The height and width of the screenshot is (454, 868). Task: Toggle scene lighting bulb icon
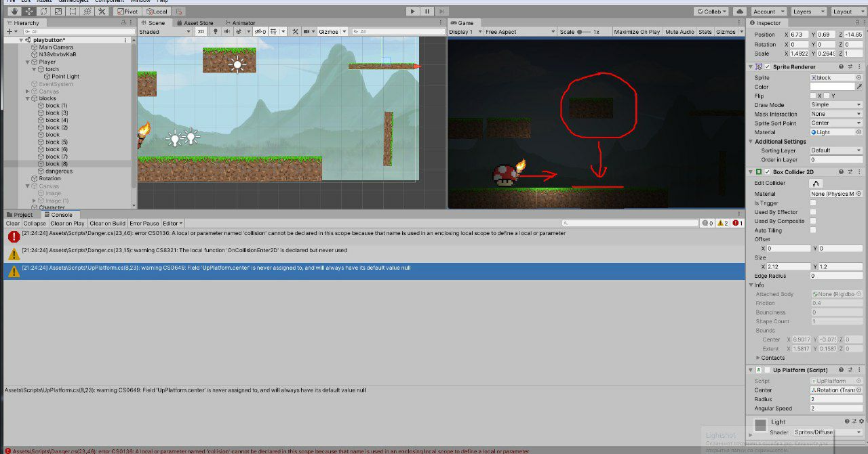(x=216, y=31)
